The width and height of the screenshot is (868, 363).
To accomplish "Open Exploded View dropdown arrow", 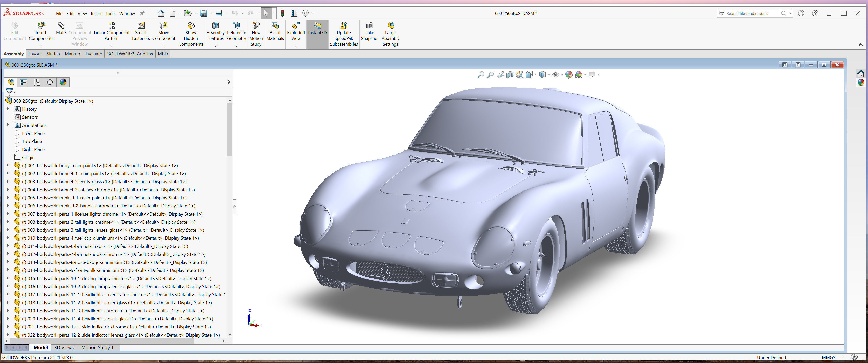I will pos(296,46).
